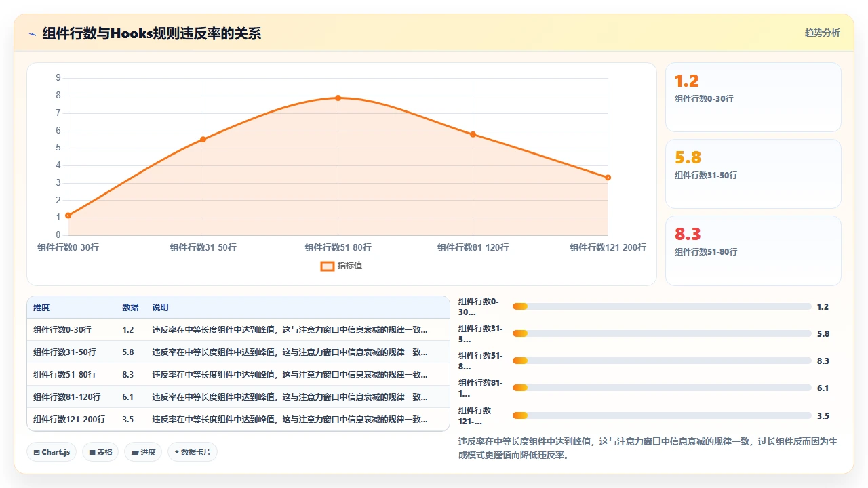
Task: Click the progress bar showing 6.1
Action: (662, 388)
